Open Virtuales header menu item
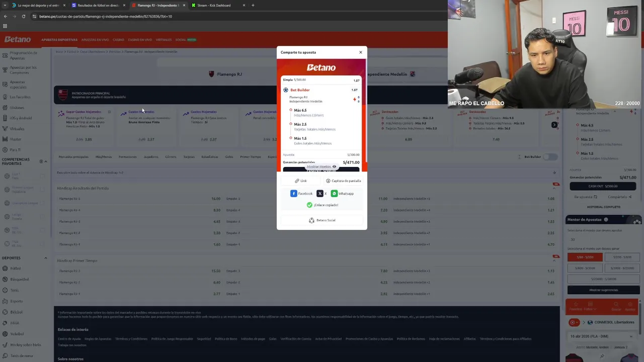644x362 pixels. coord(164,40)
